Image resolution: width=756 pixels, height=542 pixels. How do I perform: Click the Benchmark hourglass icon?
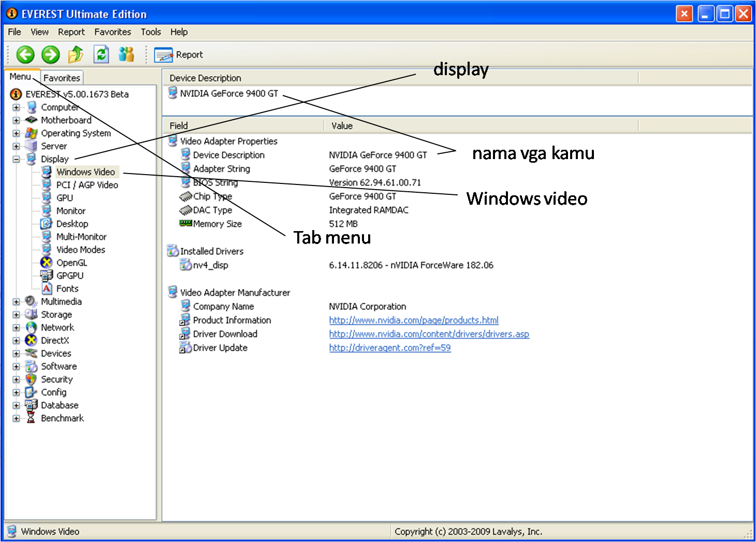(31, 418)
